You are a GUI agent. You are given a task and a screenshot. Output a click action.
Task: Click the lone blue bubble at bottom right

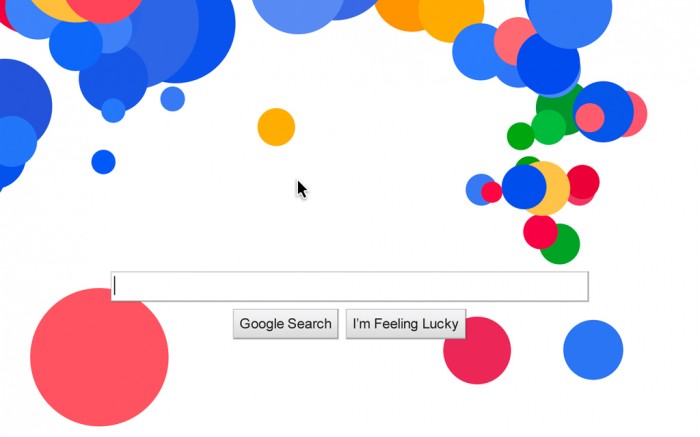coord(593,350)
